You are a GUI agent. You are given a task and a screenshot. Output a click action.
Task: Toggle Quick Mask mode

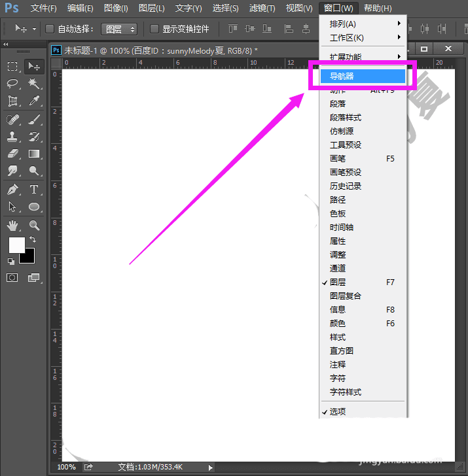pyautogui.click(x=12, y=277)
